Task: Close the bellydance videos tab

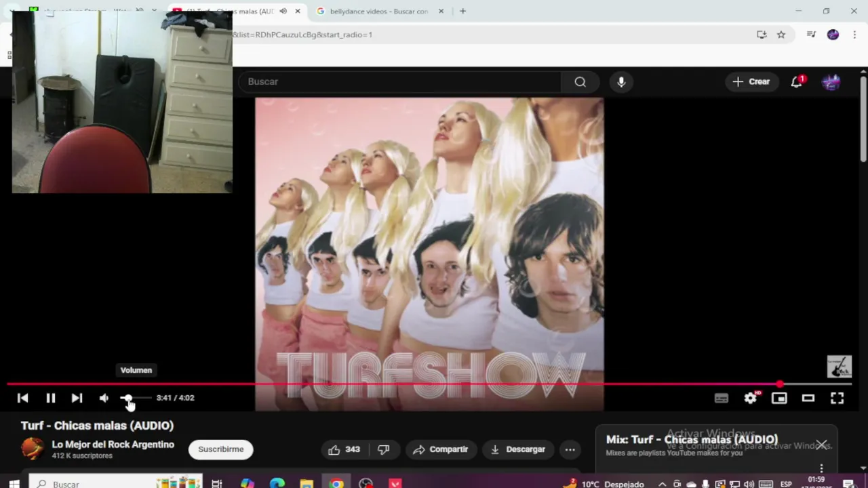Action: tap(441, 11)
